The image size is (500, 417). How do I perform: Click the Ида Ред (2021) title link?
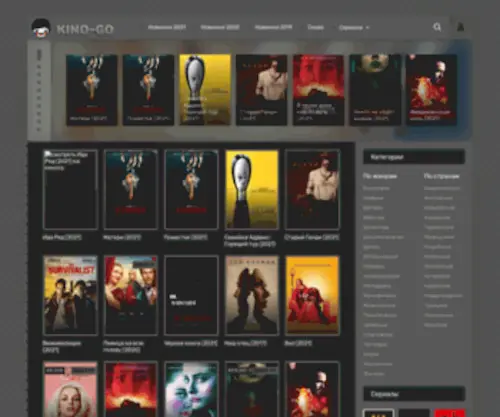pyautogui.click(x=62, y=237)
